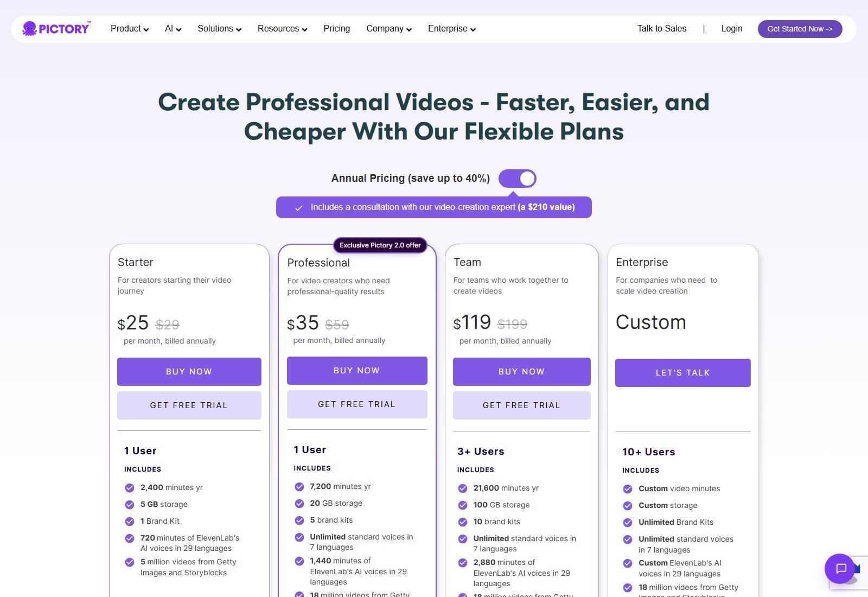Expand the AI dropdown menu
868x597 pixels.
point(173,29)
